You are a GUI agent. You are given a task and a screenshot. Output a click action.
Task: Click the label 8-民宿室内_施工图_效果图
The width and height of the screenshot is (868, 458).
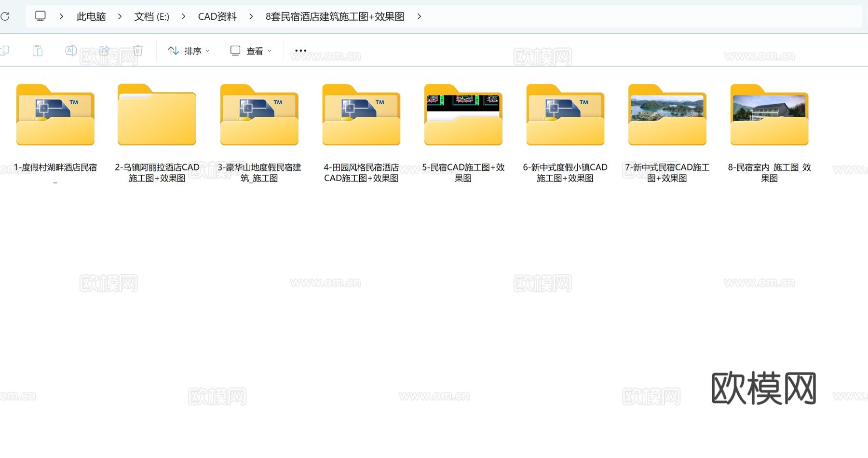(x=769, y=173)
